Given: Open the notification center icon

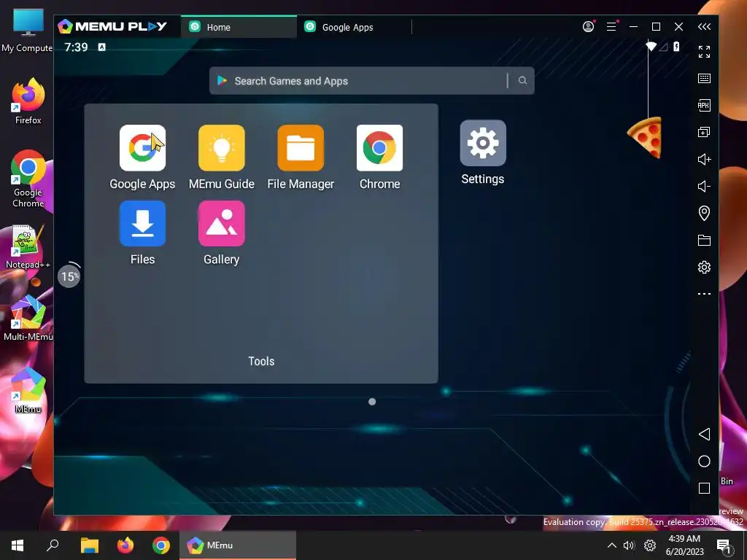Looking at the screenshot, I should tap(724, 545).
